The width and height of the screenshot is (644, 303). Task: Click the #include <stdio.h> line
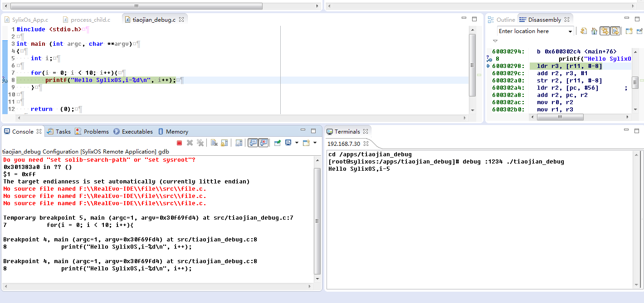[x=49, y=29]
